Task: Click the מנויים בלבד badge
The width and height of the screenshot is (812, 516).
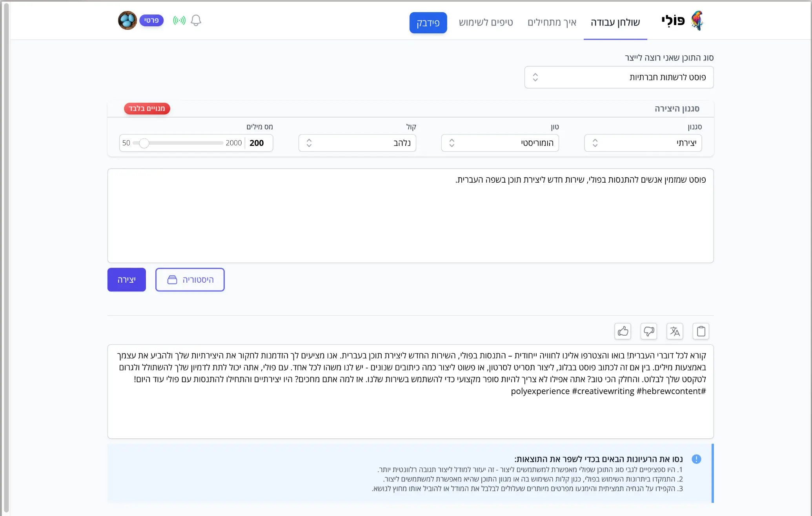Action: pyautogui.click(x=147, y=109)
